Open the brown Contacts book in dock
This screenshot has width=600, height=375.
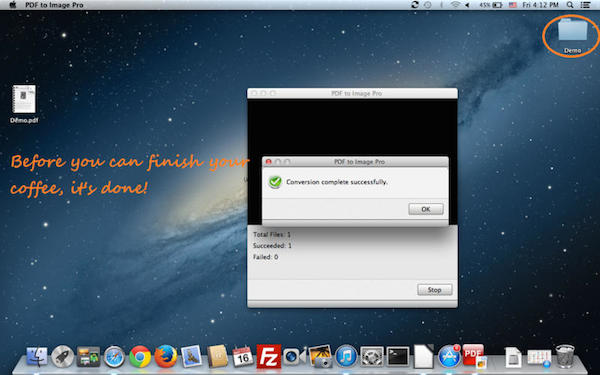click(x=217, y=357)
